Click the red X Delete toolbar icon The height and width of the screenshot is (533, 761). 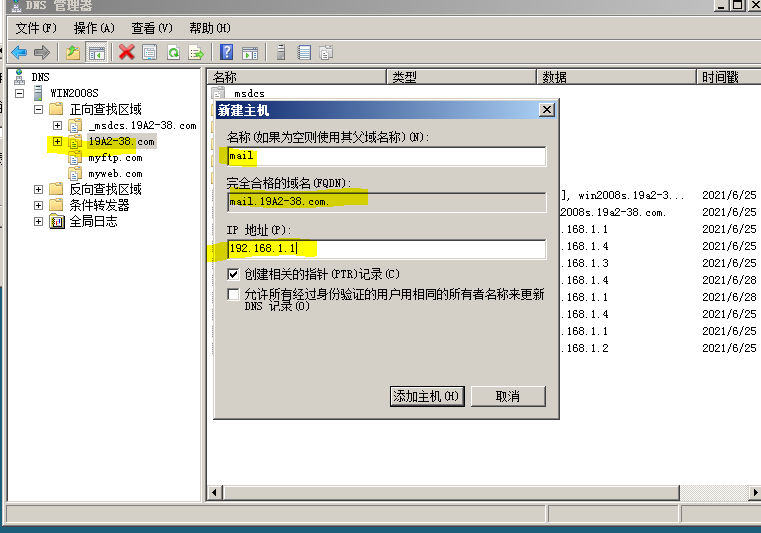(127, 52)
